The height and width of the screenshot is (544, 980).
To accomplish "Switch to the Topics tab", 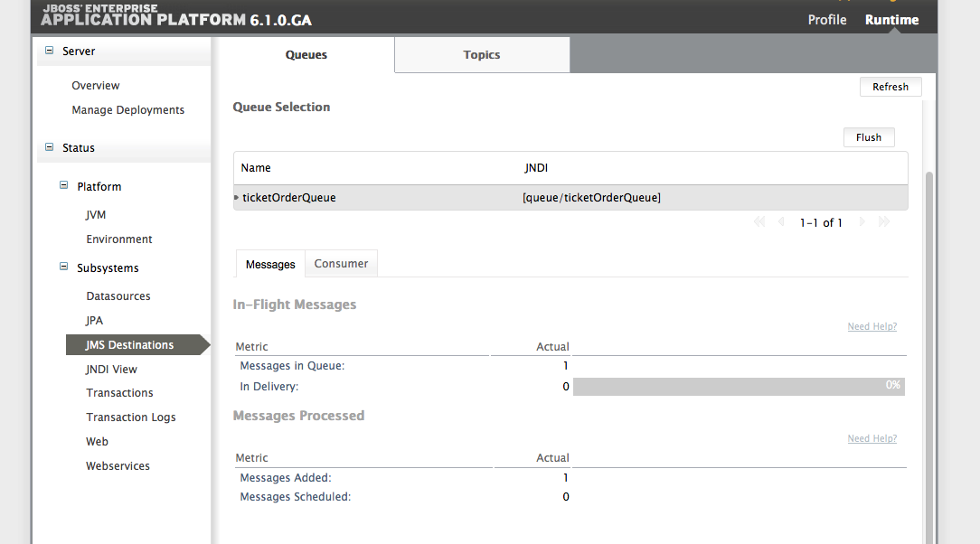I will 481,54.
